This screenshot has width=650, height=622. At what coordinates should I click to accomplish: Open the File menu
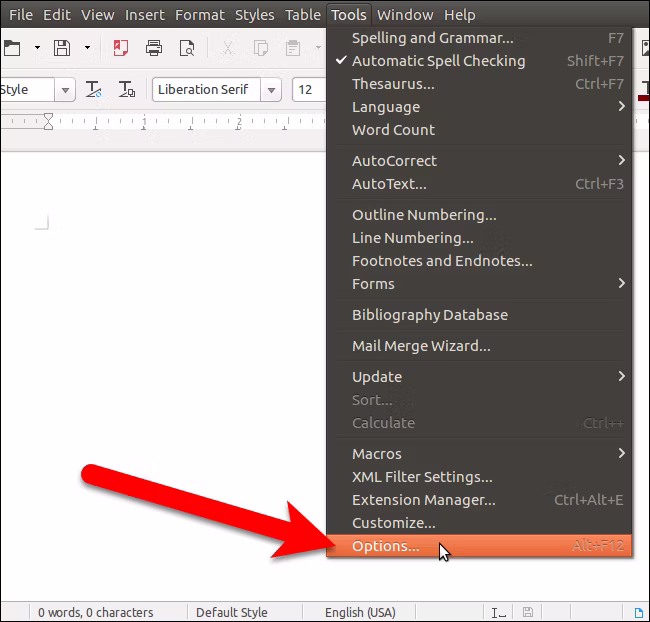pos(21,15)
